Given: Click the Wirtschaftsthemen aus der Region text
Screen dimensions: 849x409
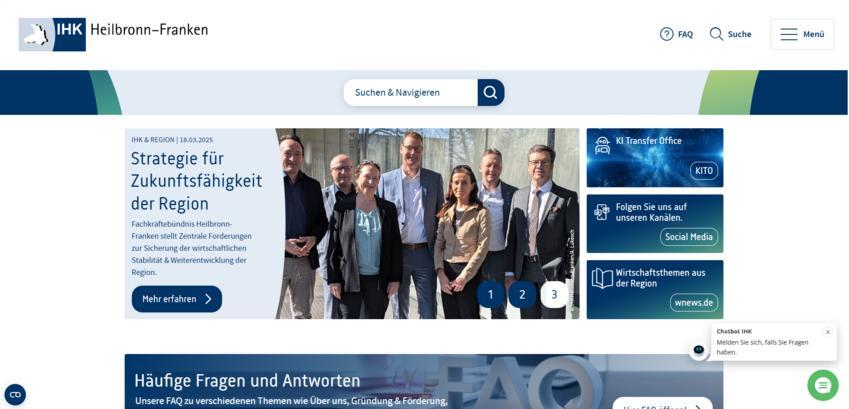Looking at the screenshot, I should (x=661, y=278).
